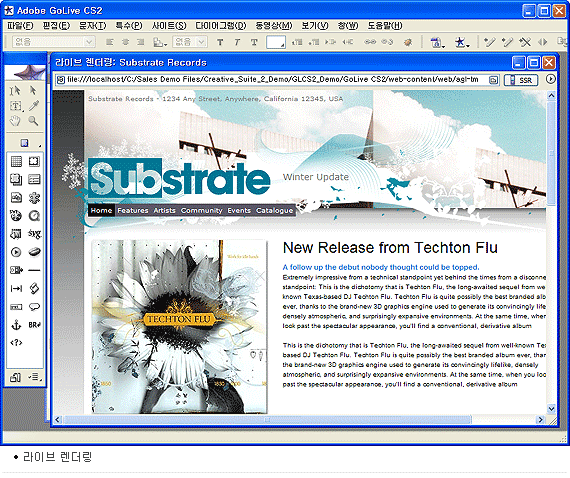Image resolution: width=570 pixels, height=478 pixels.
Task: Click the Substrate logo image
Action: pyautogui.click(x=179, y=178)
